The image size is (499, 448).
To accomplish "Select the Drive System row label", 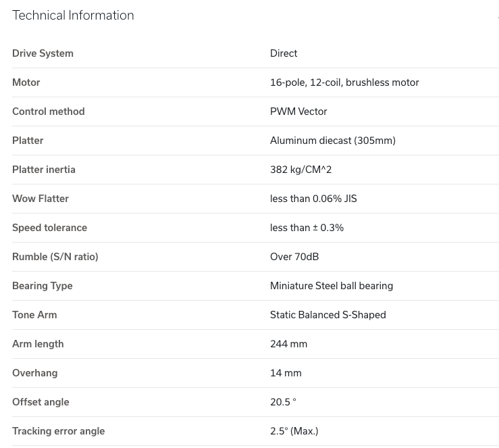I will point(43,53).
